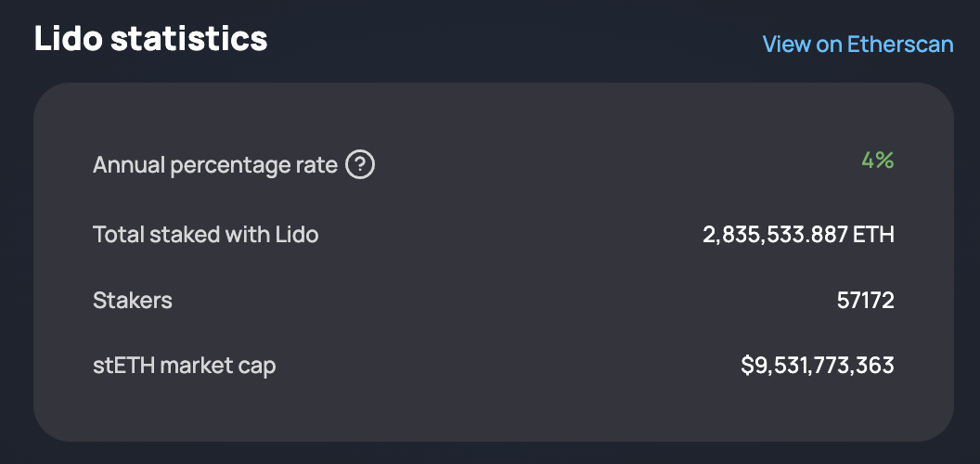980x464 pixels.
Task: Select the 57172 stakers count
Action: click(866, 302)
